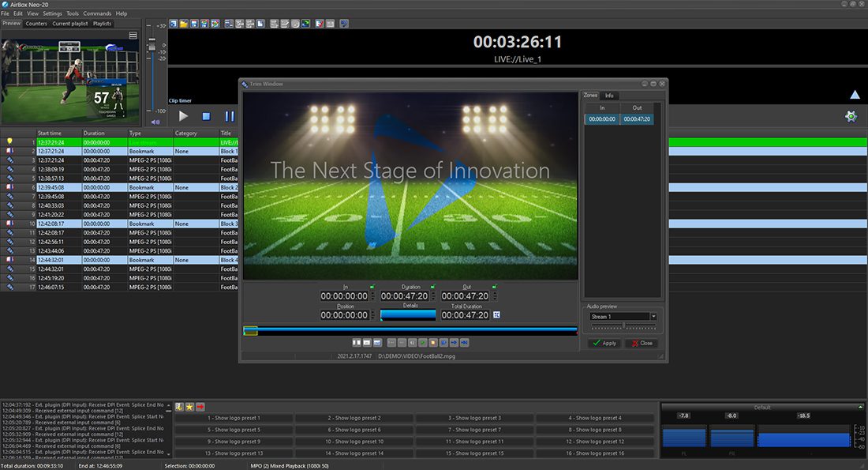868x470 pixels.
Task: Select the zone row showing 00:00:00:00 In
Action: (604, 119)
